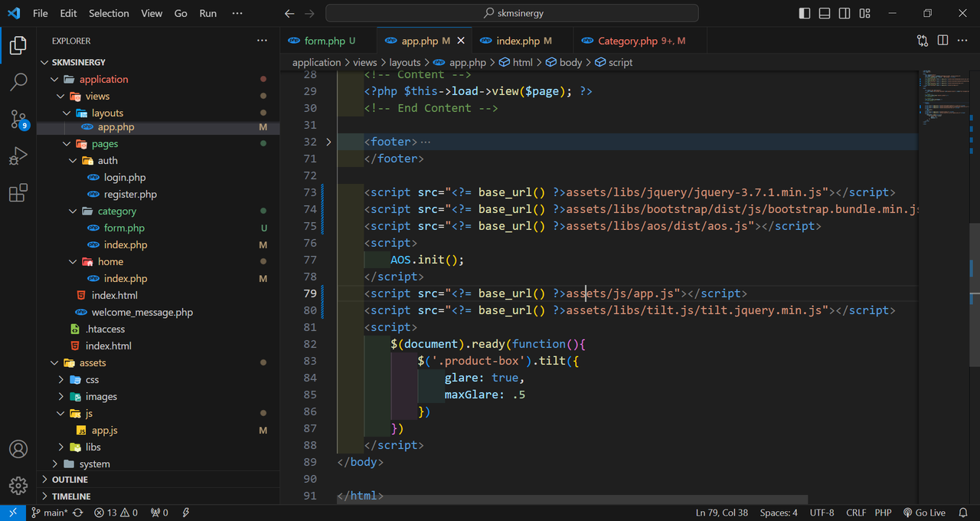Viewport: 980px width, 521px height.
Task: Toggle the secondary side bar layout icon
Action: pos(844,13)
